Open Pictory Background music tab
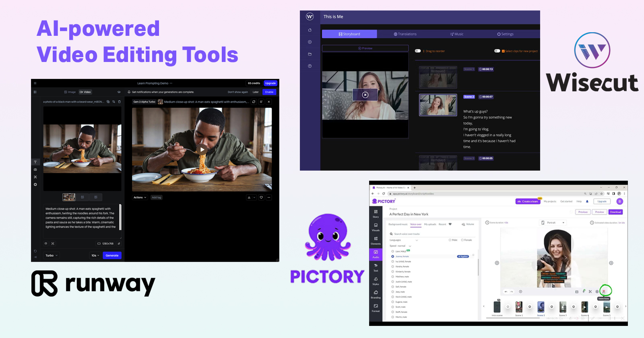Viewport: 644px width, 338px height. point(398,224)
